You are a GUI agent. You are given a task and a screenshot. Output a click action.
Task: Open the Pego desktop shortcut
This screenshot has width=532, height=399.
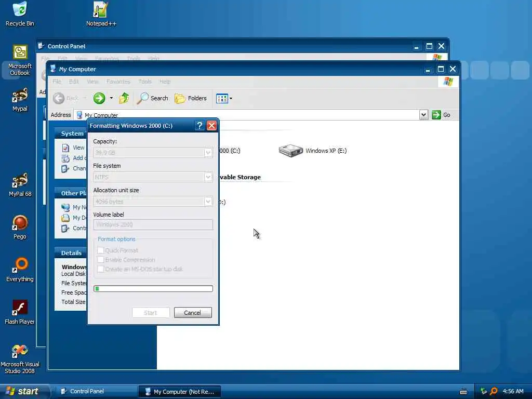[20, 228]
